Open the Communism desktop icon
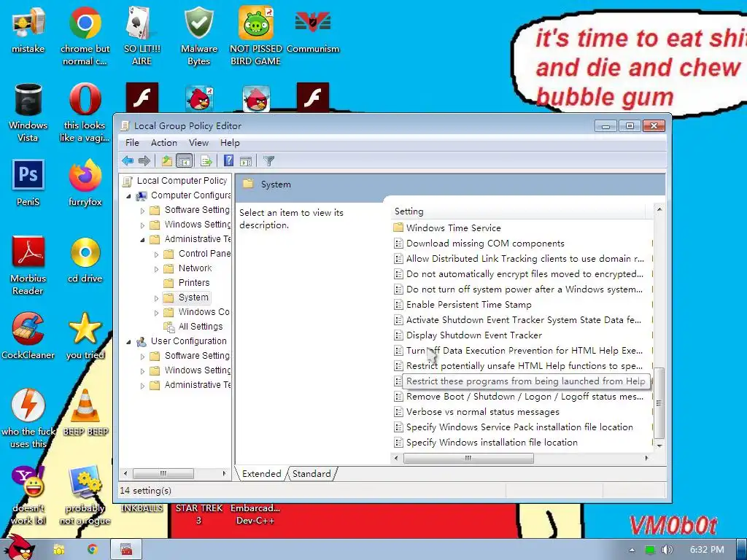 pyautogui.click(x=313, y=31)
